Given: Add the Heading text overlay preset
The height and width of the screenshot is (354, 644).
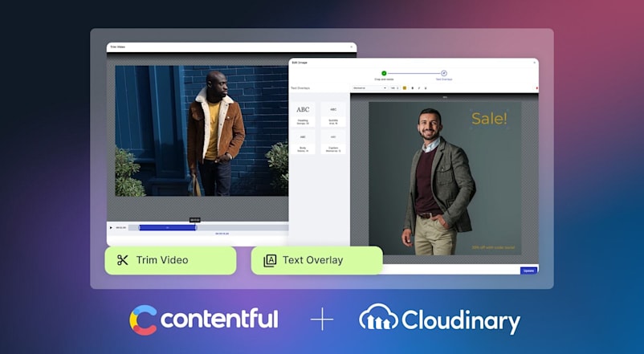Looking at the screenshot, I should coord(303,114).
